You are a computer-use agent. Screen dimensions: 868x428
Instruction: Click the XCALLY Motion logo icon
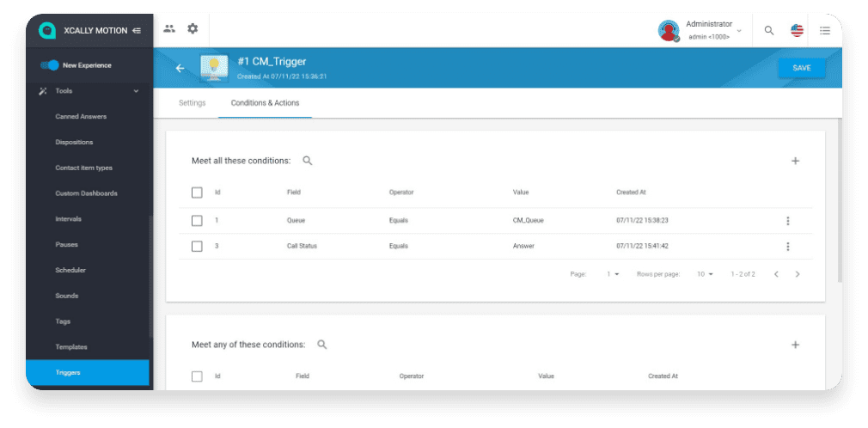point(47,30)
